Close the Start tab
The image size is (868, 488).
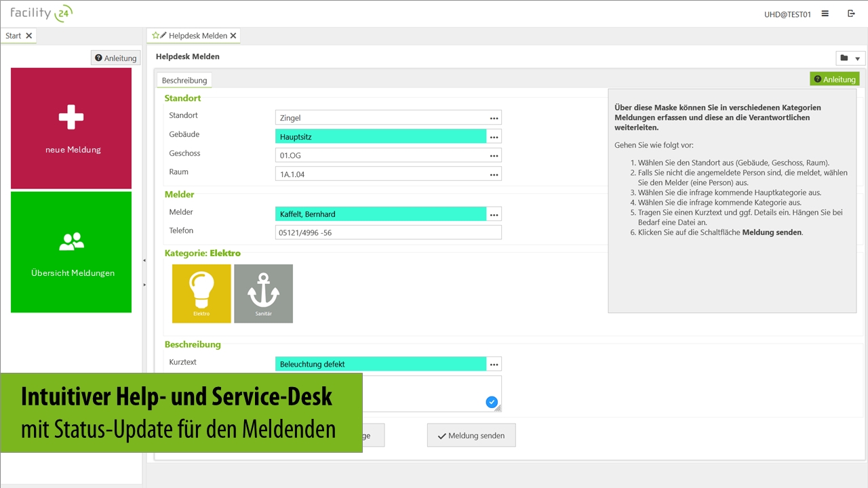click(29, 36)
